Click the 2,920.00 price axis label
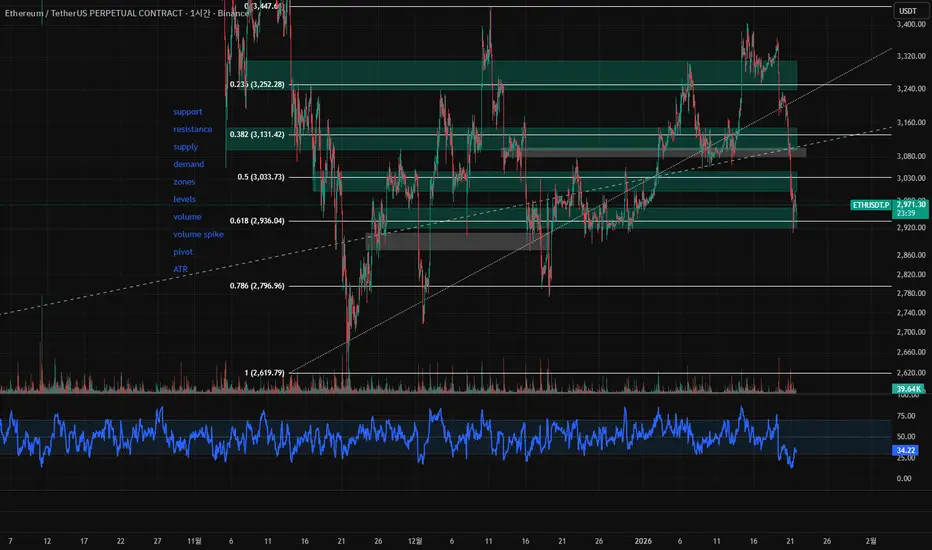The image size is (932, 550). (911, 228)
